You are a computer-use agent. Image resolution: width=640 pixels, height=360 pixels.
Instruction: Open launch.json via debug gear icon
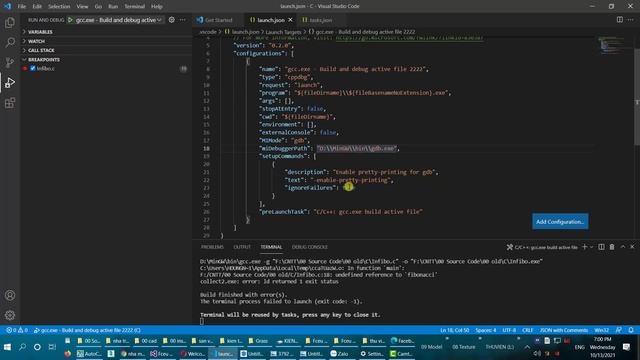[171, 20]
